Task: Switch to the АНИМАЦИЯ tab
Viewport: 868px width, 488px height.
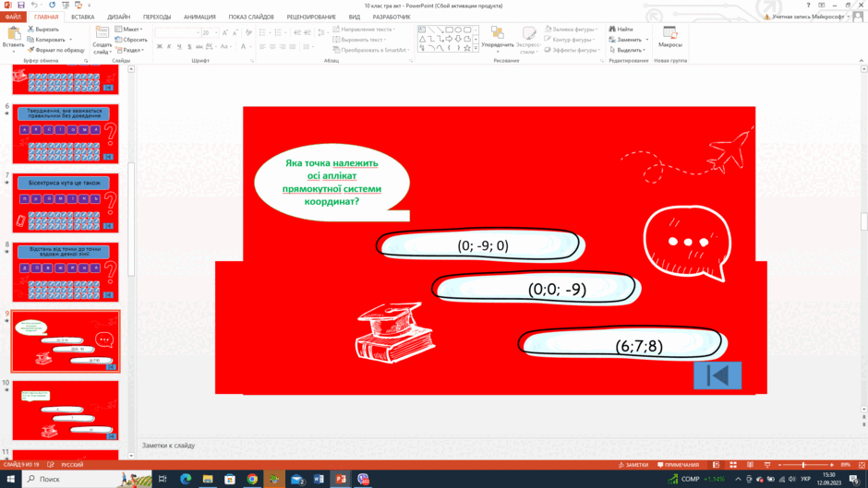Action: pyautogui.click(x=199, y=18)
